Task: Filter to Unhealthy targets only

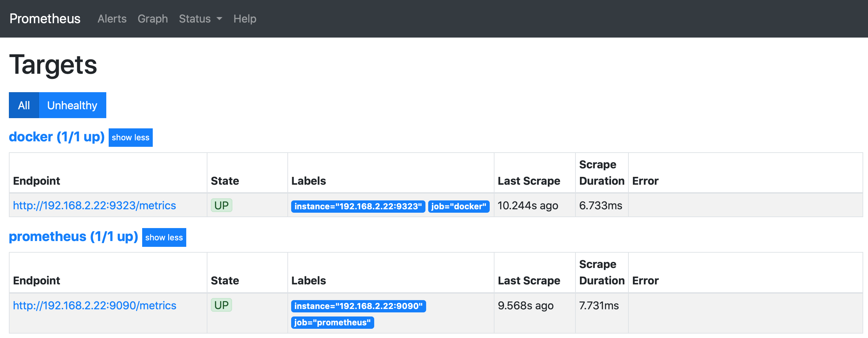Action: (72, 105)
